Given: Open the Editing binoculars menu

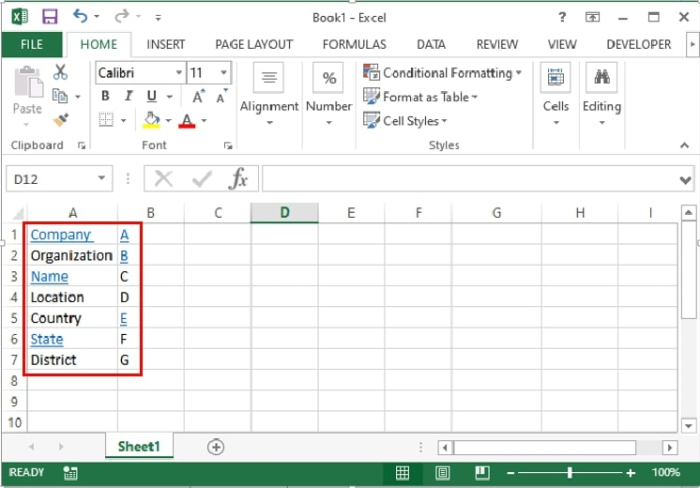Looking at the screenshot, I should click(x=602, y=95).
